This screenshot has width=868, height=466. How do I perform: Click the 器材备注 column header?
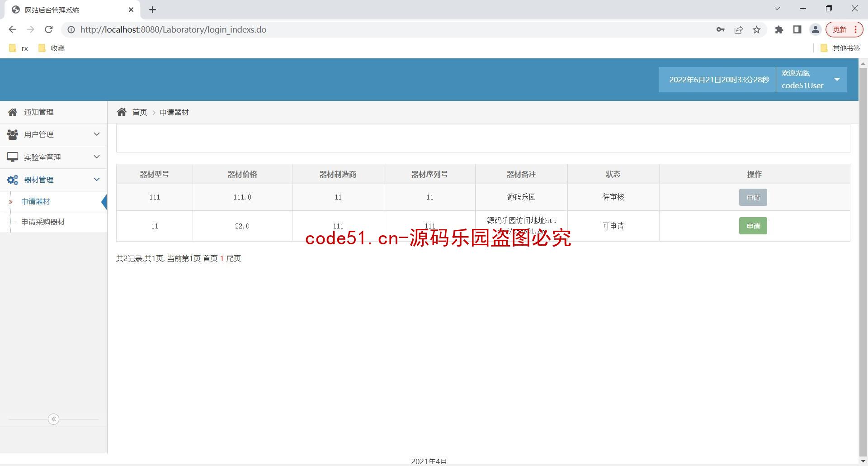[521, 174]
